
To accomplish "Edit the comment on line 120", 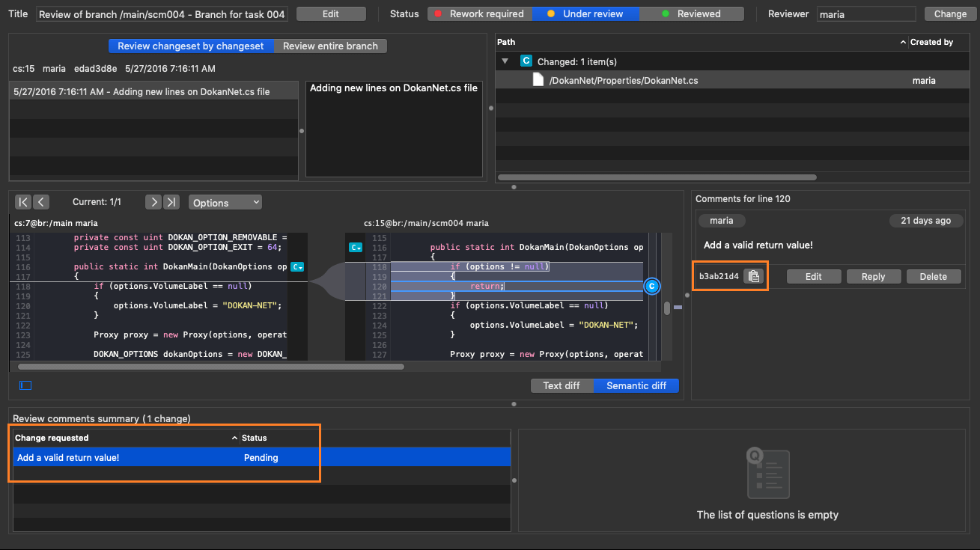I will (x=813, y=276).
